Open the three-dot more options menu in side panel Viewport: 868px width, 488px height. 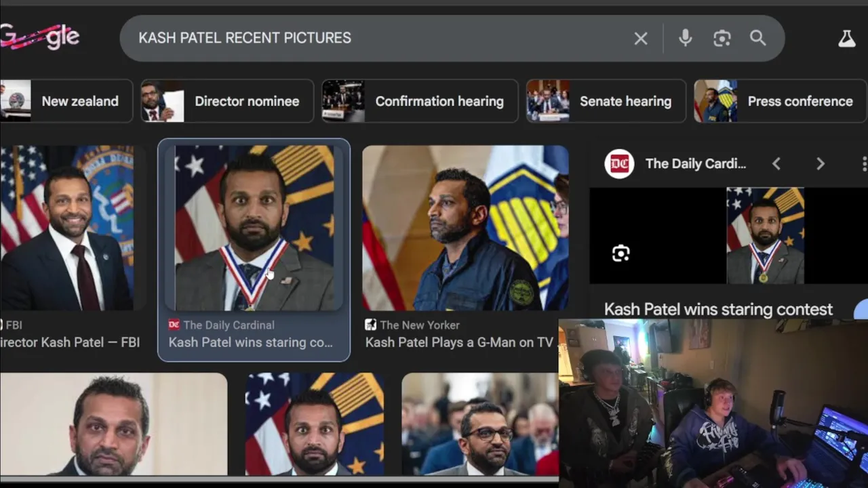(x=864, y=163)
